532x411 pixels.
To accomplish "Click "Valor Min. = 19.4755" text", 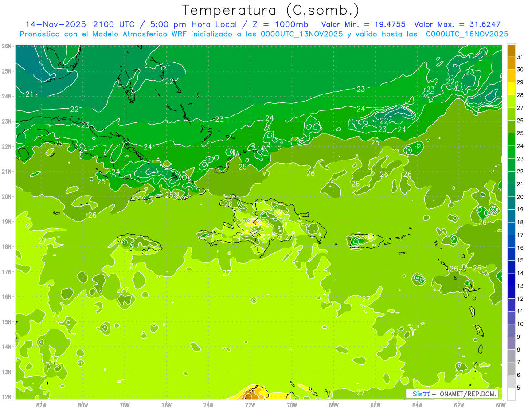I will [364, 24].
